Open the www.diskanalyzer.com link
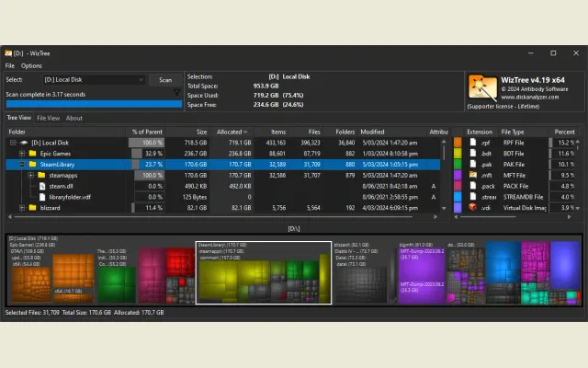 click(529, 97)
